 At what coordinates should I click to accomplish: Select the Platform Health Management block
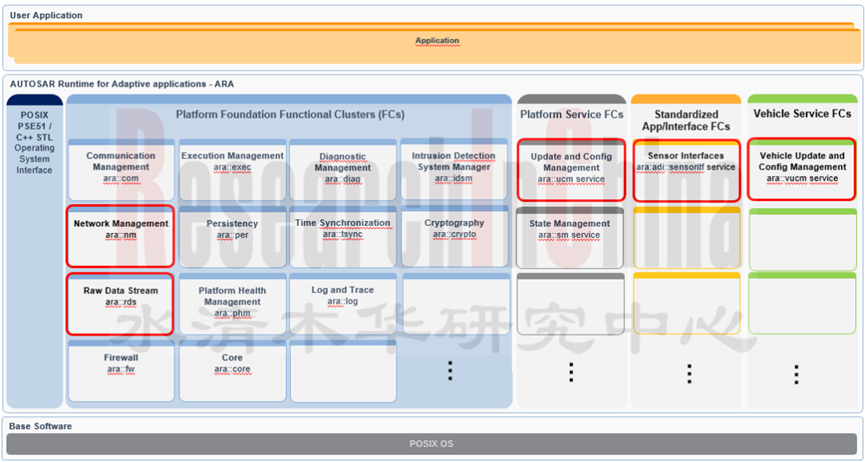232,304
